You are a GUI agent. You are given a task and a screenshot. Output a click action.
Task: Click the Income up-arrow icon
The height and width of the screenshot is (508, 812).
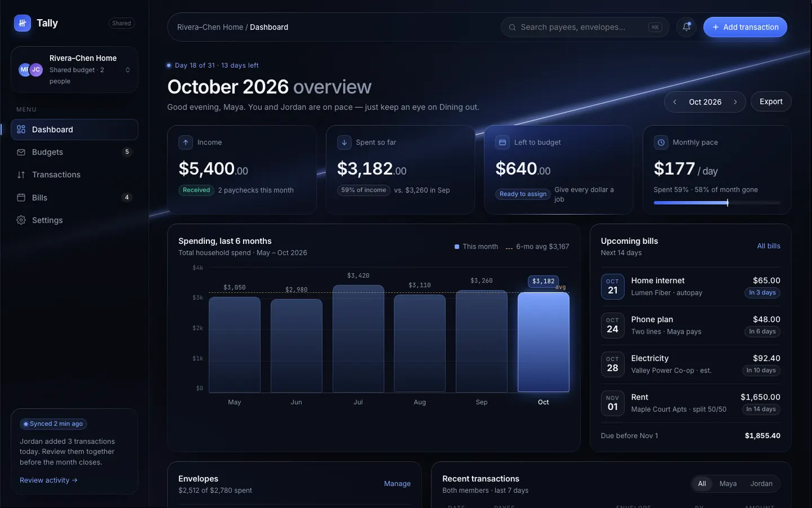coord(186,142)
